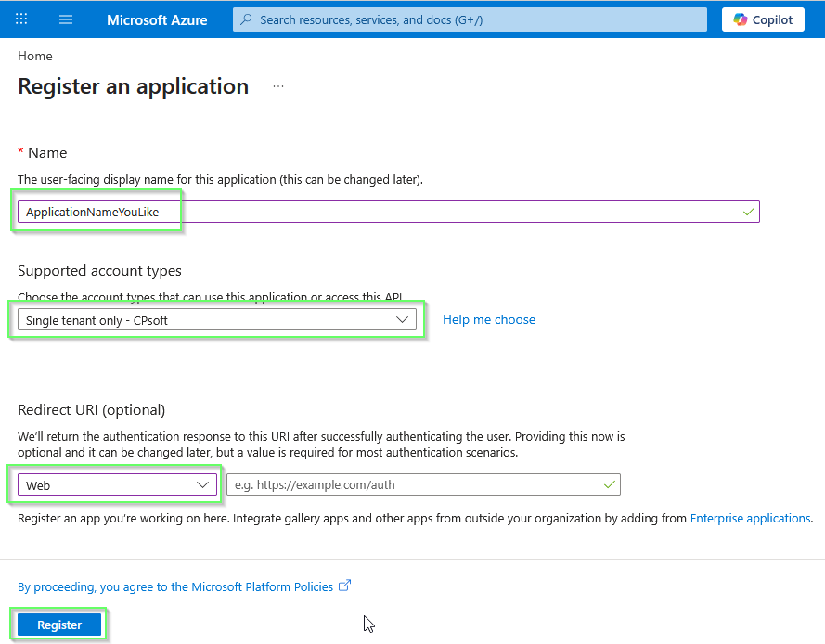The width and height of the screenshot is (825, 644).
Task: Open the app launcher grid icon
Action: click(20, 19)
